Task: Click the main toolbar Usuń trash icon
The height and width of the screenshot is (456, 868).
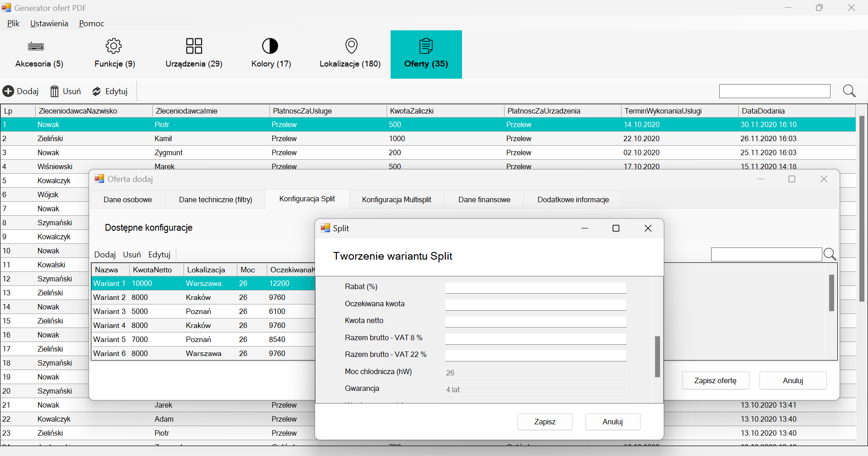Action: click(54, 91)
